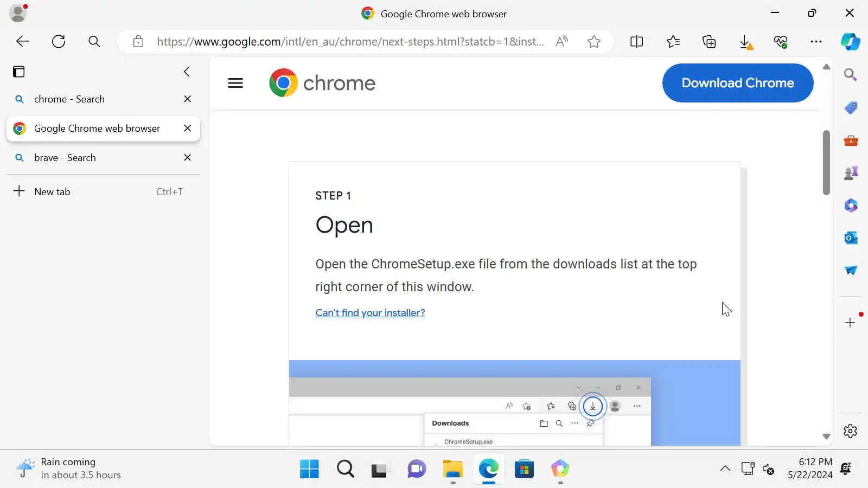Screen dimensions: 868x488
Task: Open Task View on taskbar
Action: [x=380, y=469]
